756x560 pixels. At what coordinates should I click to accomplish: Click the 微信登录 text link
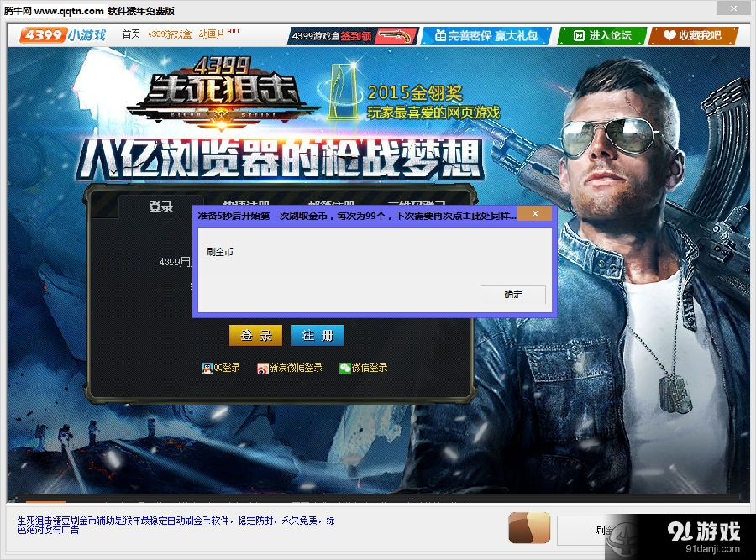[x=370, y=368]
